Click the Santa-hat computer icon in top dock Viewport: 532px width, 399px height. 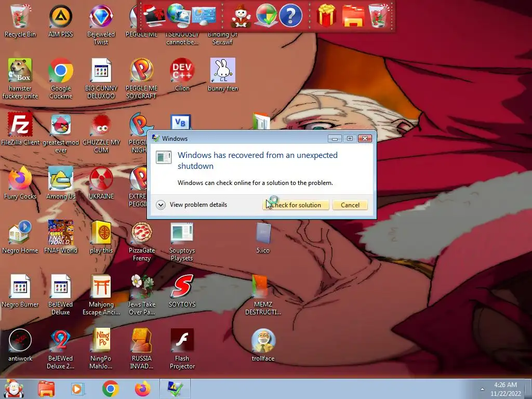(154, 16)
